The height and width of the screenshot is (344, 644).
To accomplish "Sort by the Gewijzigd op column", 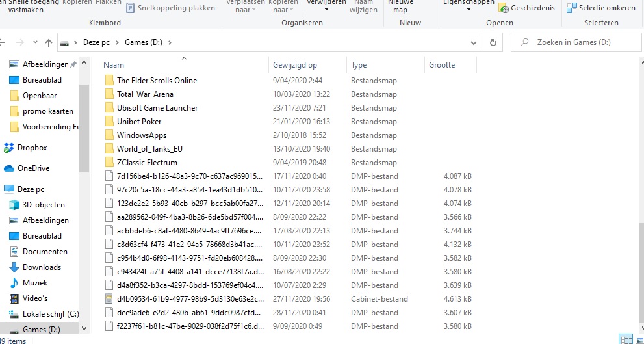I will click(x=307, y=65).
